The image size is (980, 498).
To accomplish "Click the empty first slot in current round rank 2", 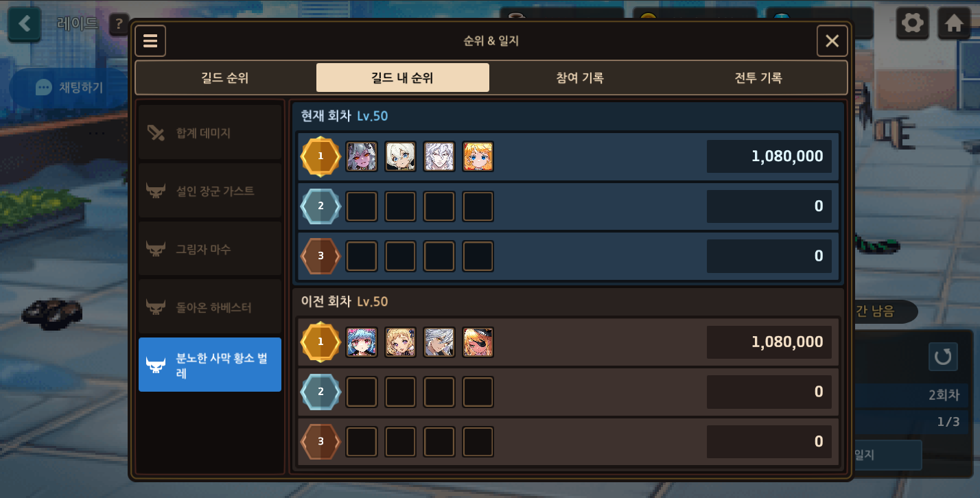I will coord(362,206).
